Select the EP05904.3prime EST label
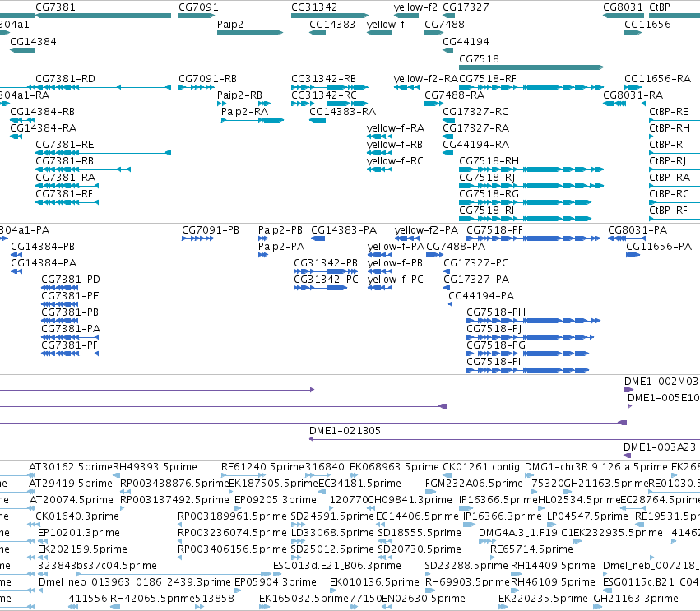 tap(275, 582)
